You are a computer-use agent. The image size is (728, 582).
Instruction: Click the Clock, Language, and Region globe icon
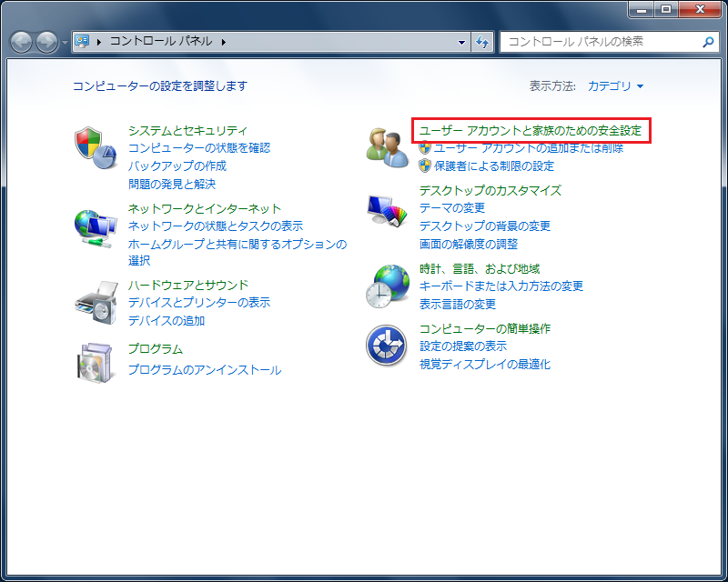coord(387,286)
